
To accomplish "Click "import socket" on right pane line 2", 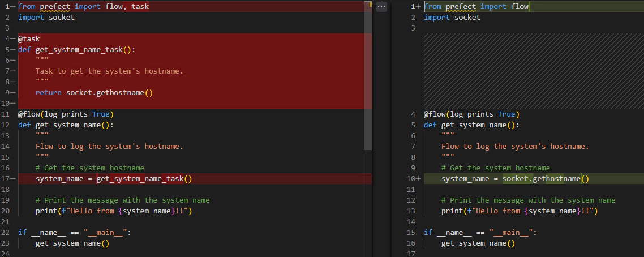I will (452, 17).
